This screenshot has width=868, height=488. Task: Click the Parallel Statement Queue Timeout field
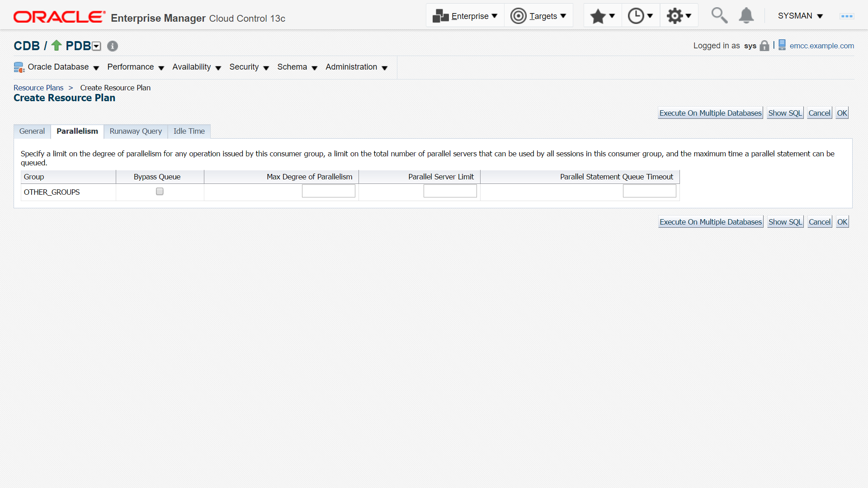coord(649,191)
